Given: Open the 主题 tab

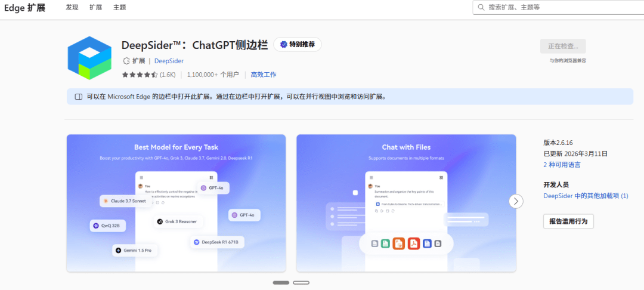Looking at the screenshot, I should (119, 7).
